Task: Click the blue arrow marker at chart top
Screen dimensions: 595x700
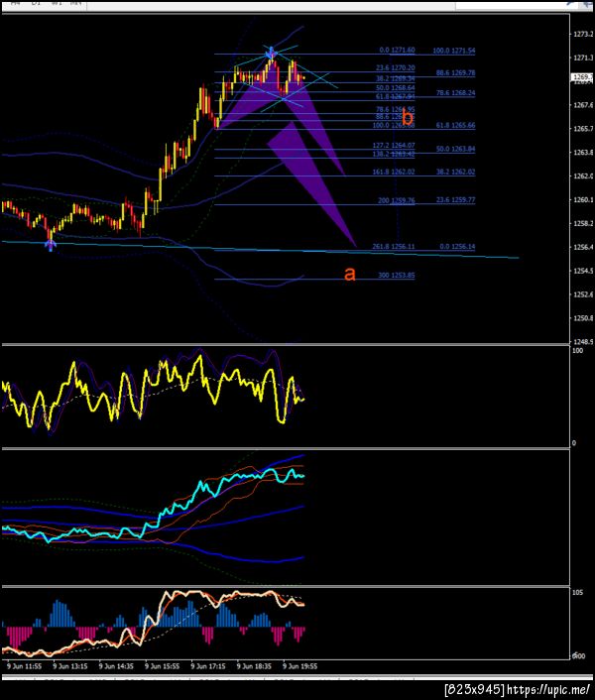Action: pos(271,53)
